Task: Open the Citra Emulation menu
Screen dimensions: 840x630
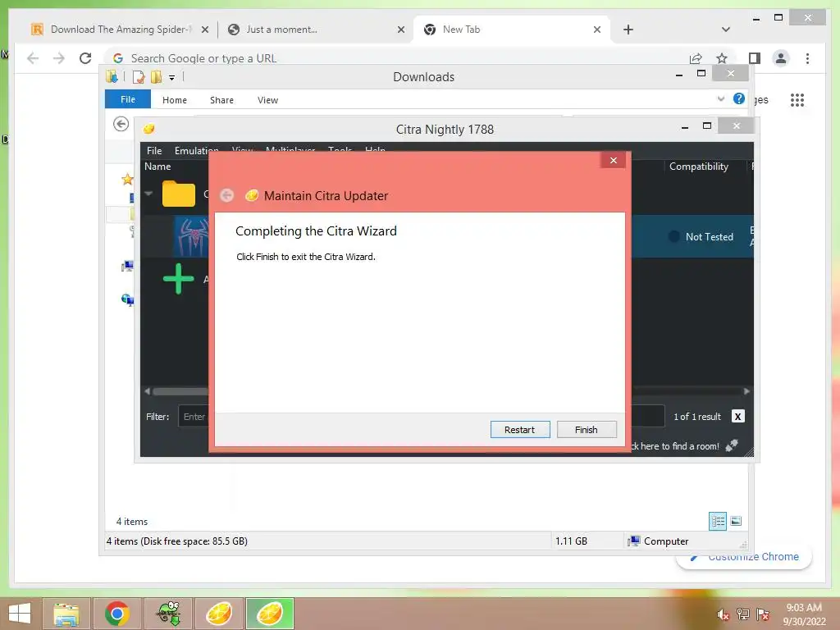Action: click(x=197, y=151)
